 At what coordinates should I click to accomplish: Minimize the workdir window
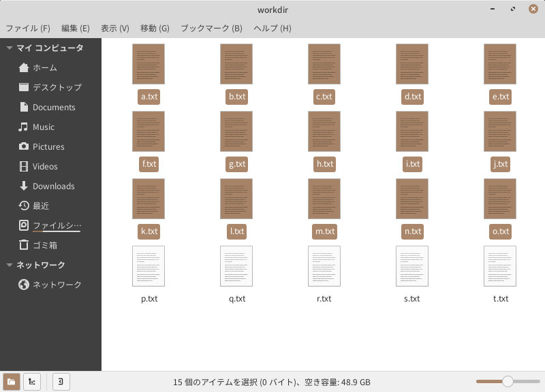493,9
